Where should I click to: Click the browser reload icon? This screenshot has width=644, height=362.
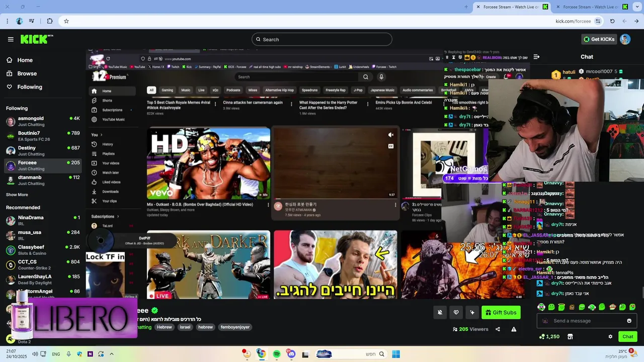coord(612,21)
